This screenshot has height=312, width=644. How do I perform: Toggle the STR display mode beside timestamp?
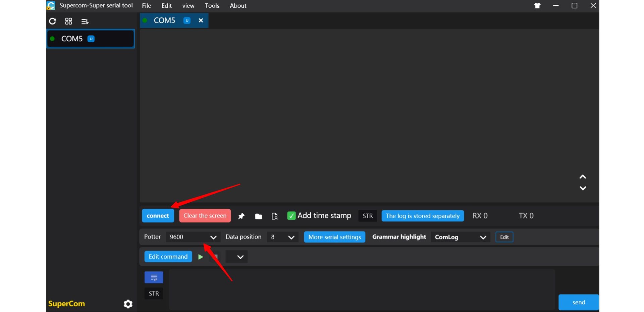click(x=368, y=216)
